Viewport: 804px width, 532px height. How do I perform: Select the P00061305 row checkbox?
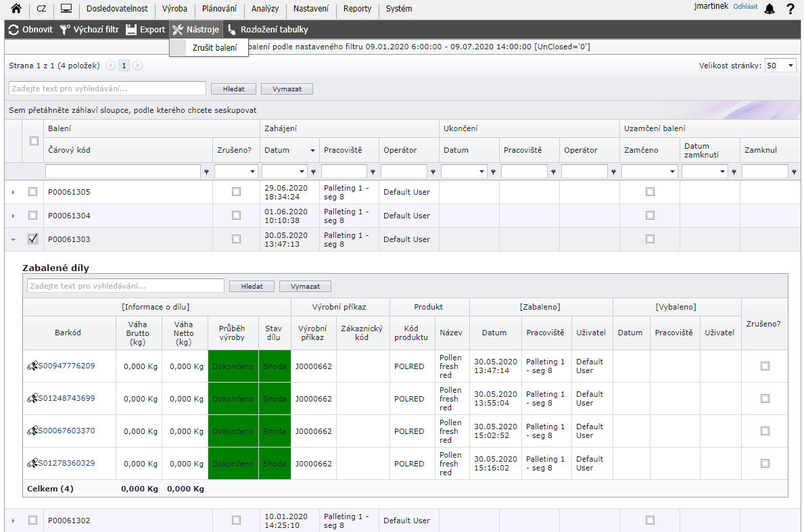[32, 192]
